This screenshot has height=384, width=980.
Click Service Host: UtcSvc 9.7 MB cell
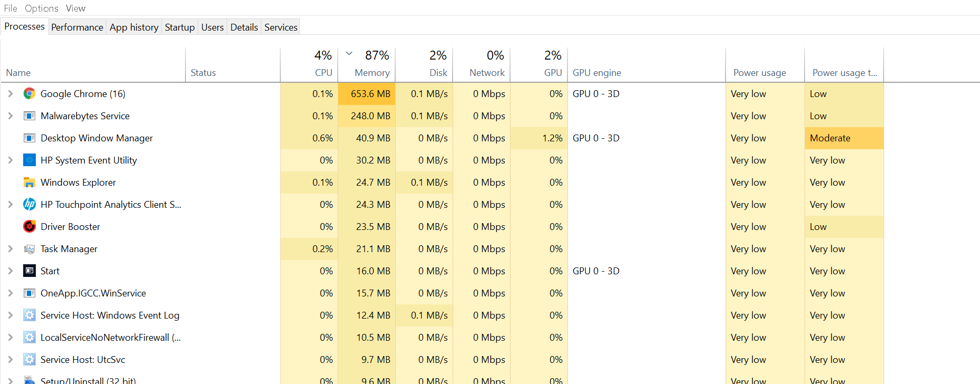[367, 360]
